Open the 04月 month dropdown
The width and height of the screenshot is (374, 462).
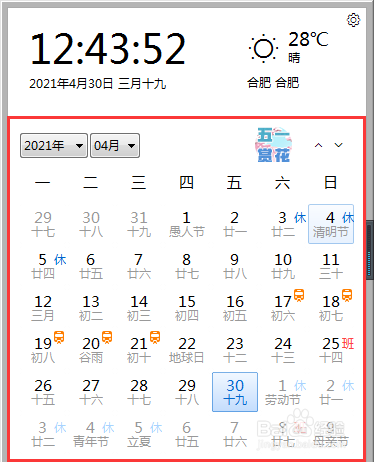[115, 146]
